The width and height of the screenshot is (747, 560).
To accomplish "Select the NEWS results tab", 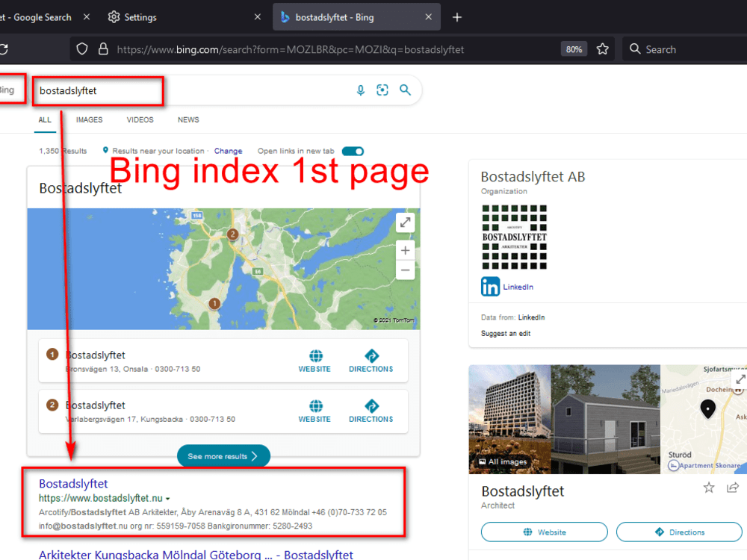I will click(188, 120).
